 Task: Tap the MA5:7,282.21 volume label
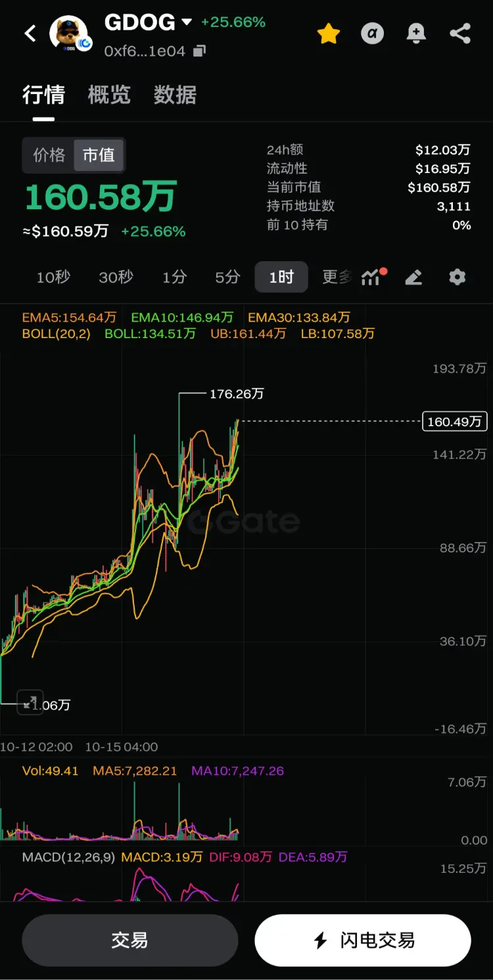tap(135, 771)
